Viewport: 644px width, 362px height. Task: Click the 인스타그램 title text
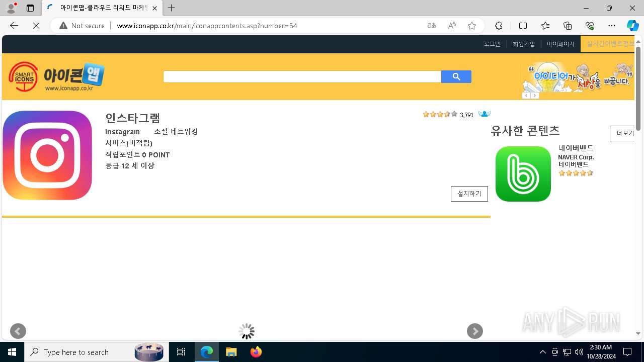(x=133, y=118)
